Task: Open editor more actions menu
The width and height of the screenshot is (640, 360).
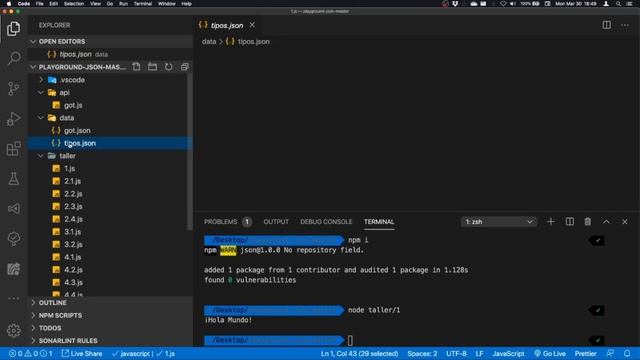Action: pyautogui.click(x=625, y=25)
